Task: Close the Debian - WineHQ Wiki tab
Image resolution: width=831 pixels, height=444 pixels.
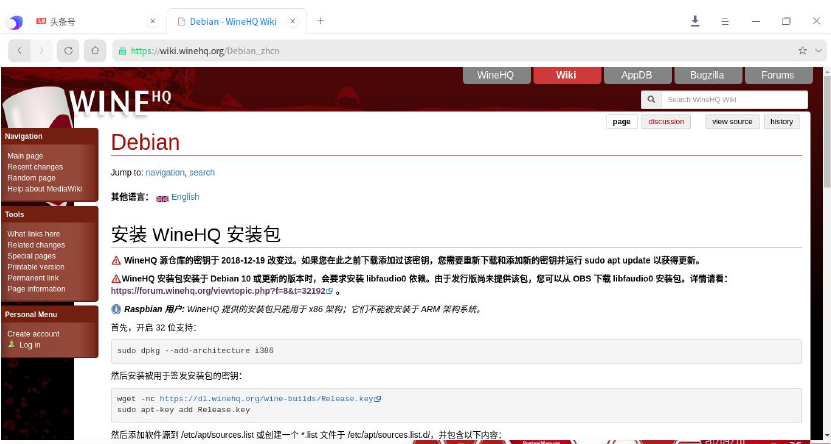Action: (x=293, y=21)
